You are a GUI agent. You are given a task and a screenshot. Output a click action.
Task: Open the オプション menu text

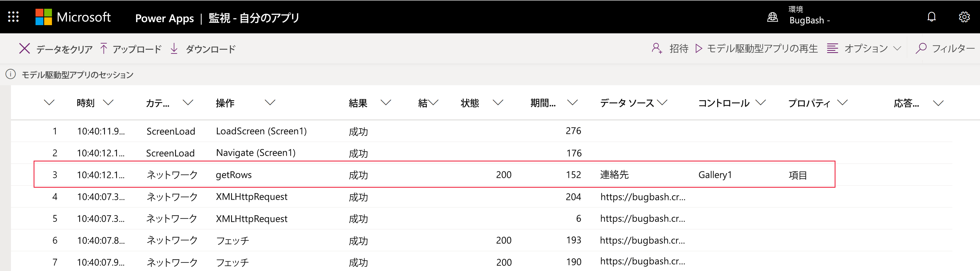866,48
